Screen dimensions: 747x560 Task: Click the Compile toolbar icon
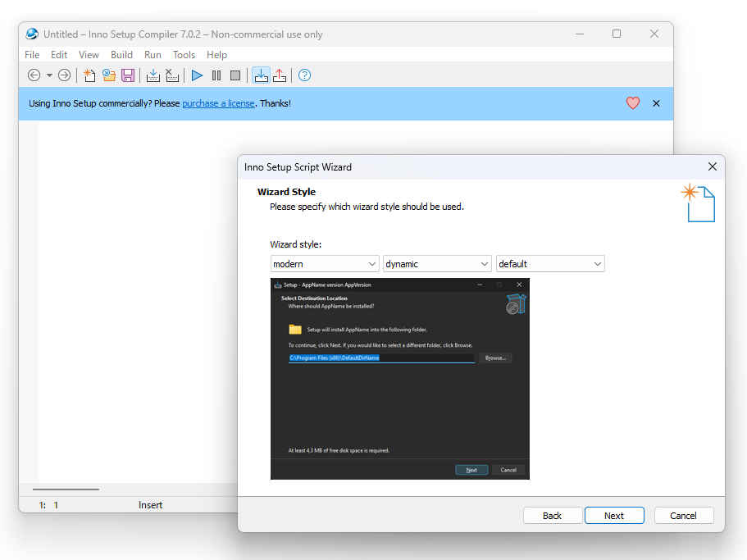153,75
